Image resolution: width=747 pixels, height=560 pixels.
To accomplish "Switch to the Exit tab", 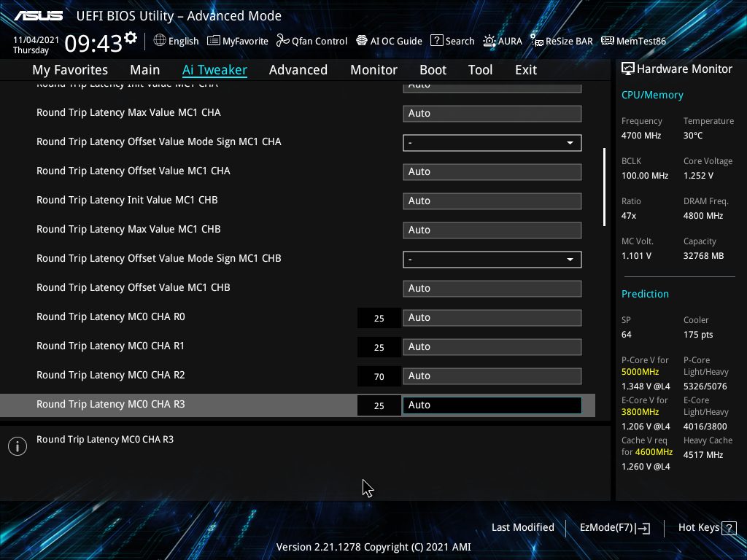I will click(526, 70).
